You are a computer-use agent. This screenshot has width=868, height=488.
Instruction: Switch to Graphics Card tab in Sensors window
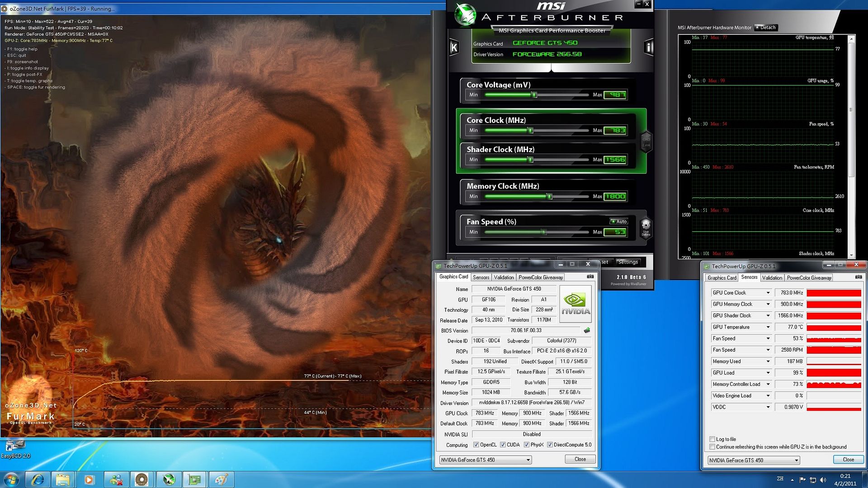pyautogui.click(x=722, y=278)
